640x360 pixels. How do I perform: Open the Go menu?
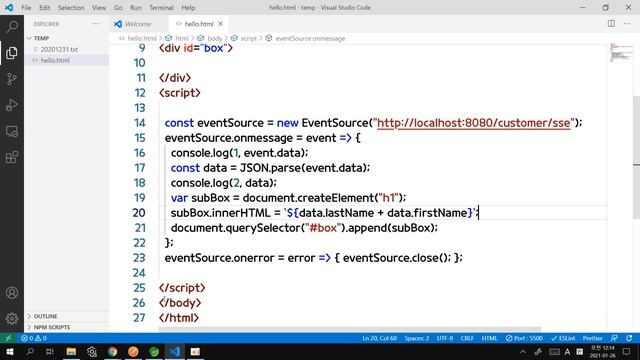[x=118, y=7]
